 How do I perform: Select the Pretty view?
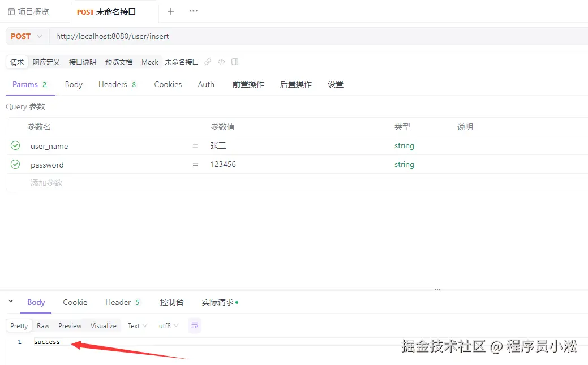(x=19, y=325)
